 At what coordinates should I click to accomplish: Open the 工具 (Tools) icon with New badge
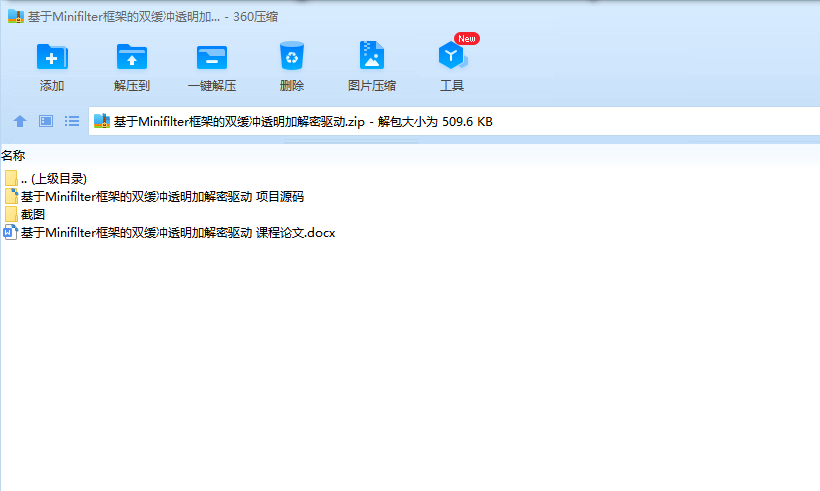pos(452,55)
